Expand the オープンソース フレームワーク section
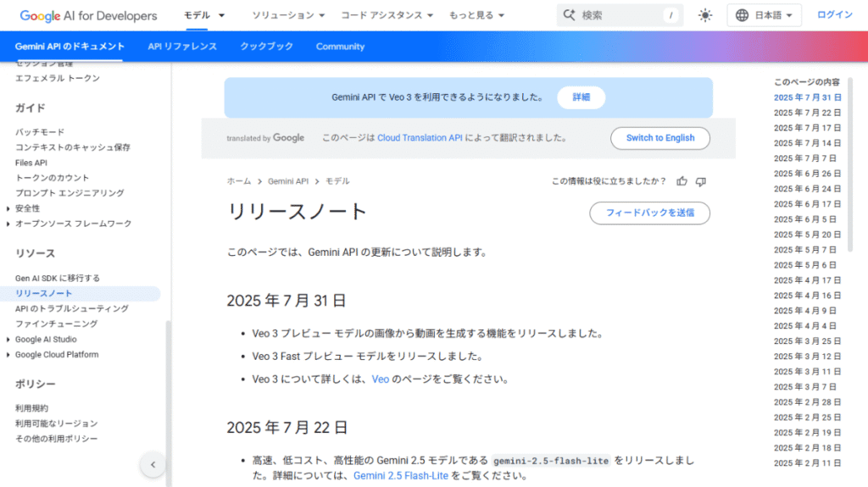Screen dimensions: 868x487 pos(8,224)
